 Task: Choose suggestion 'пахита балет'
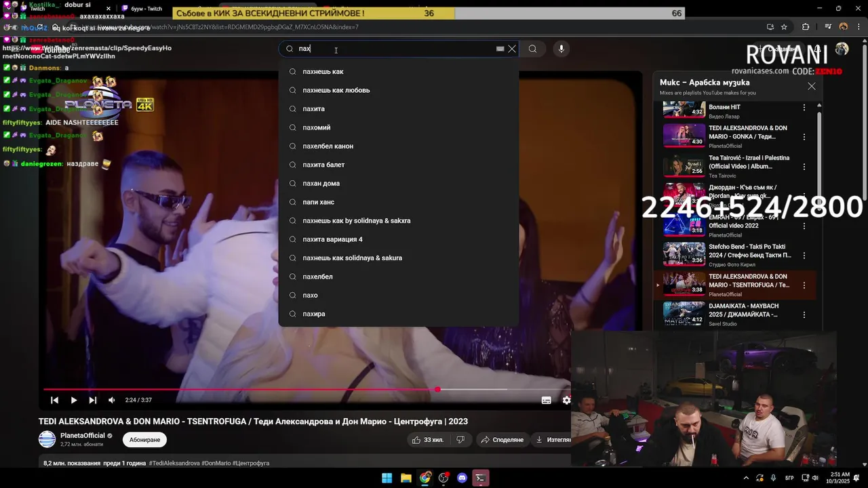pos(399,165)
